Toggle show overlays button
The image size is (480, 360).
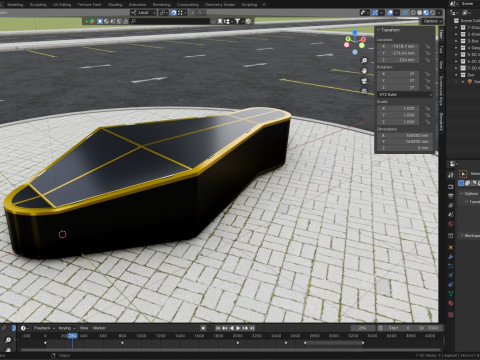point(390,13)
